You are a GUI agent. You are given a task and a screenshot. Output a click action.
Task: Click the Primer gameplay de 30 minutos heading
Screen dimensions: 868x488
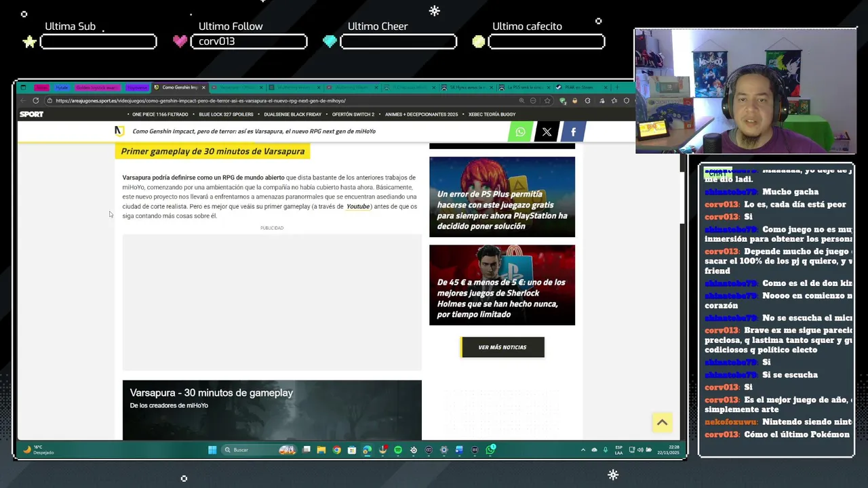(213, 151)
